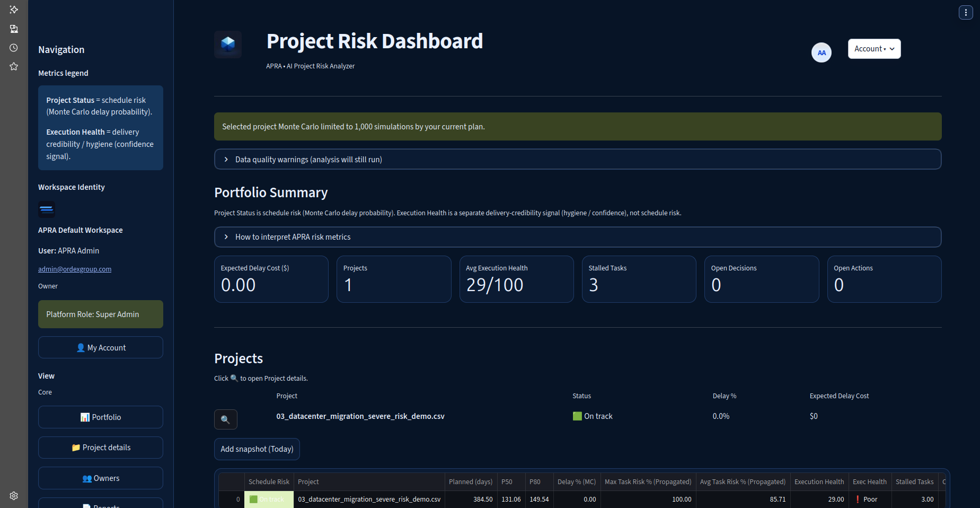980x508 pixels.
Task: Sort by the Planned (days) column header
Action: click(471, 481)
